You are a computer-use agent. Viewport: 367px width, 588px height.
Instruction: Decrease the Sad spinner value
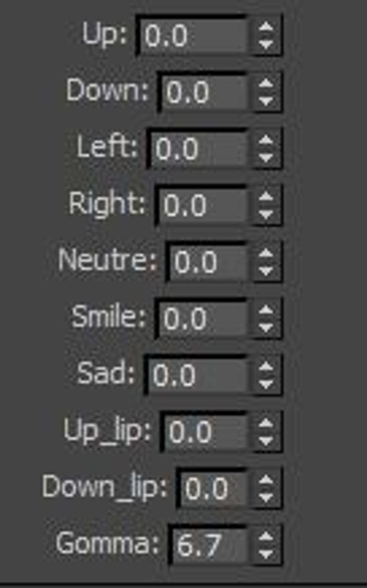[266, 384]
